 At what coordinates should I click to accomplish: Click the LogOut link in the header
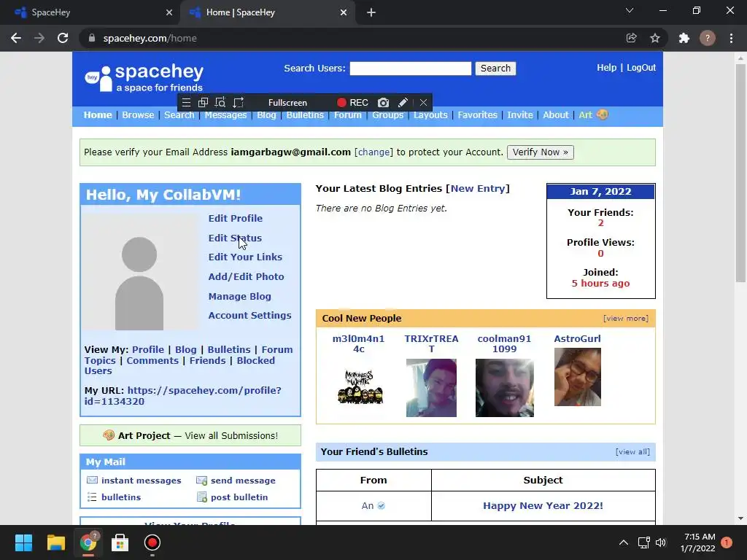coord(641,68)
